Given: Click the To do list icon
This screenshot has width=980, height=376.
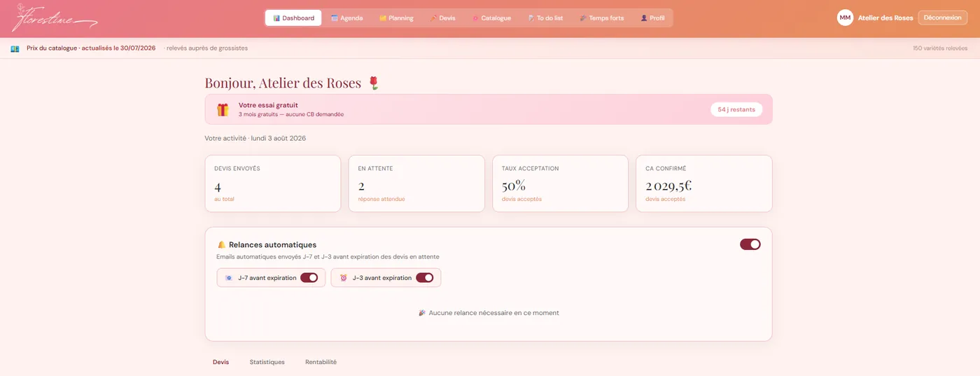Looking at the screenshot, I should 531,18.
